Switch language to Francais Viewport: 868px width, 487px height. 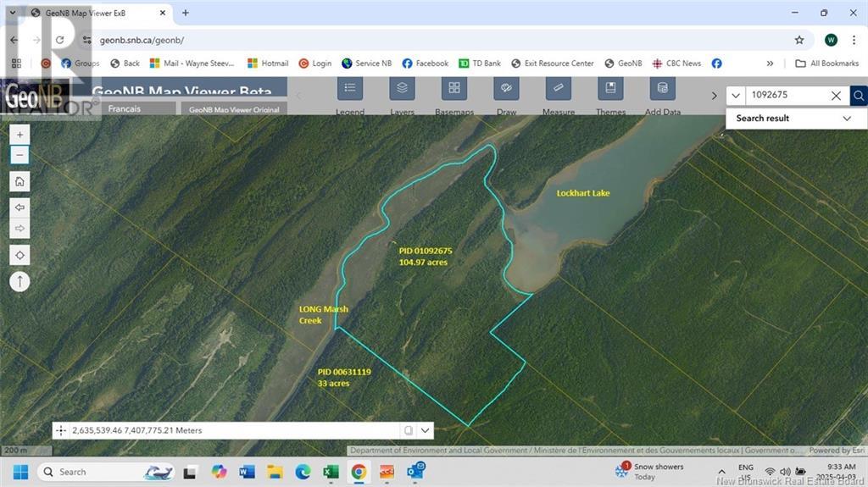pyautogui.click(x=125, y=109)
